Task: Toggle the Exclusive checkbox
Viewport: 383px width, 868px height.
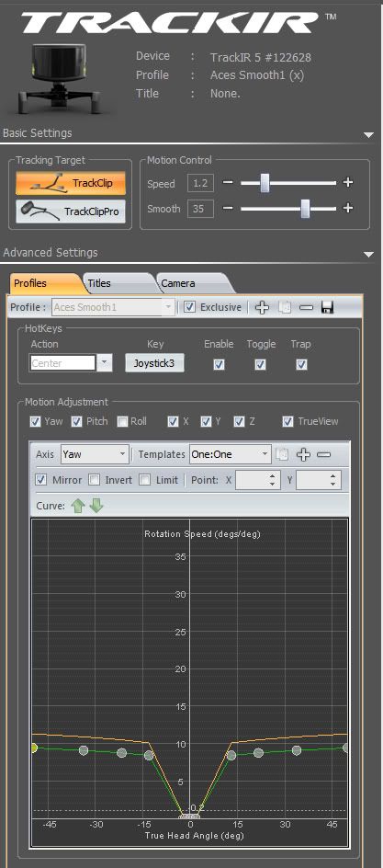Action: pyautogui.click(x=189, y=307)
